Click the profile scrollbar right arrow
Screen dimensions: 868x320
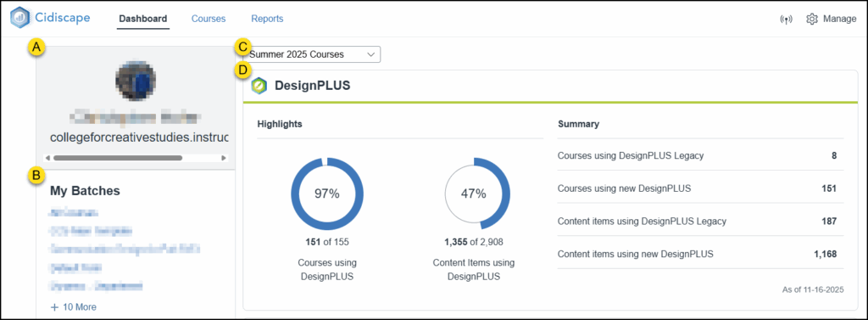[x=224, y=158]
